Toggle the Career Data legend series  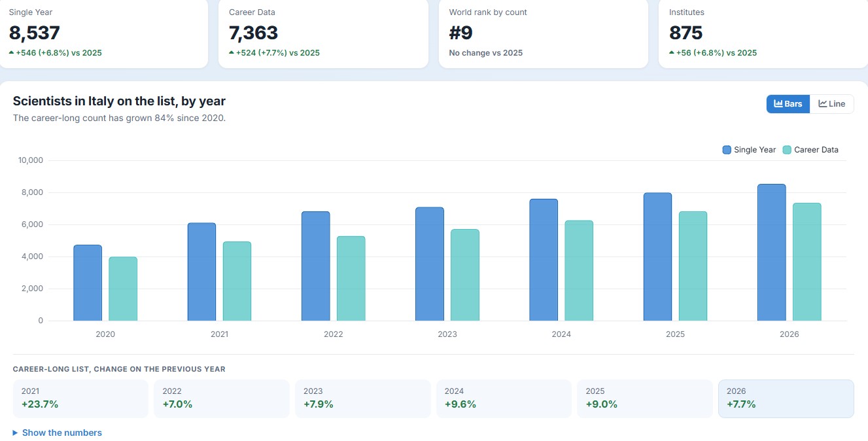point(810,150)
